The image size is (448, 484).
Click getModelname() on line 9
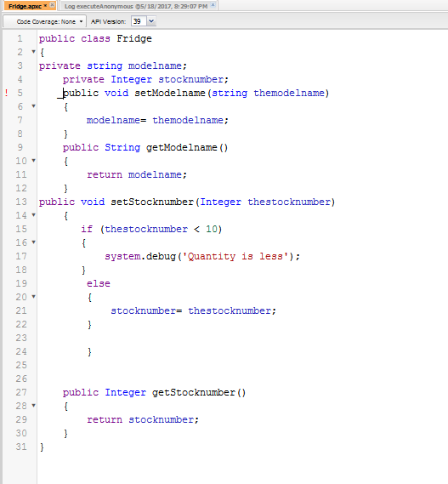pos(187,147)
